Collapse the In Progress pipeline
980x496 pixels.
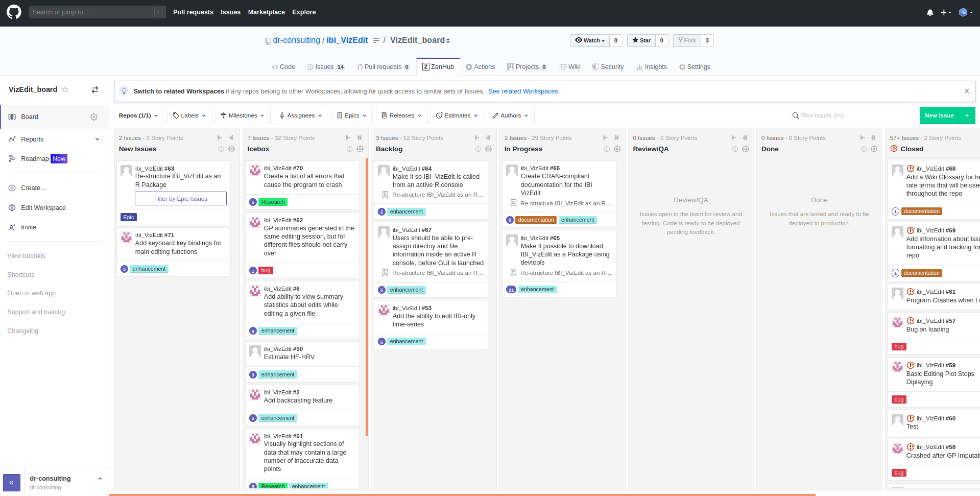(x=605, y=138)
